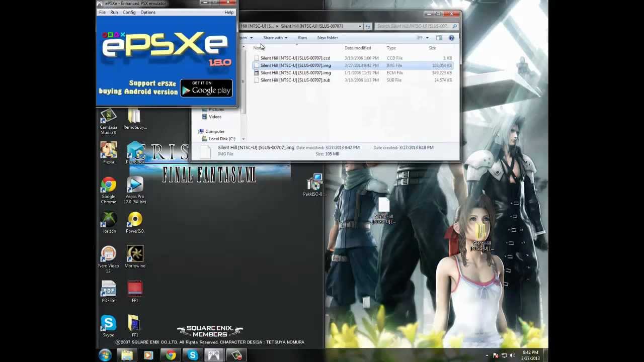The height and width of the screenshot is (362, 644).
Task: Select Local Disk (C:) in navigation pane
Action: (222, 139)
